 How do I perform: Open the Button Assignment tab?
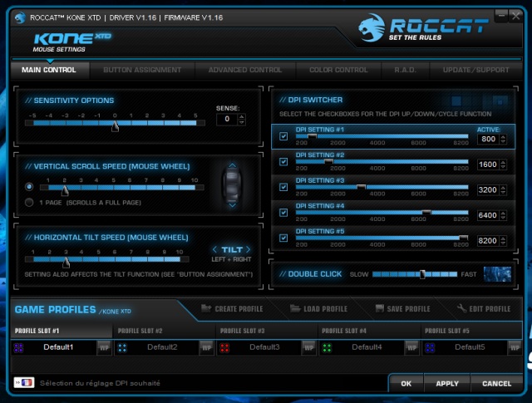pos(142,71)
